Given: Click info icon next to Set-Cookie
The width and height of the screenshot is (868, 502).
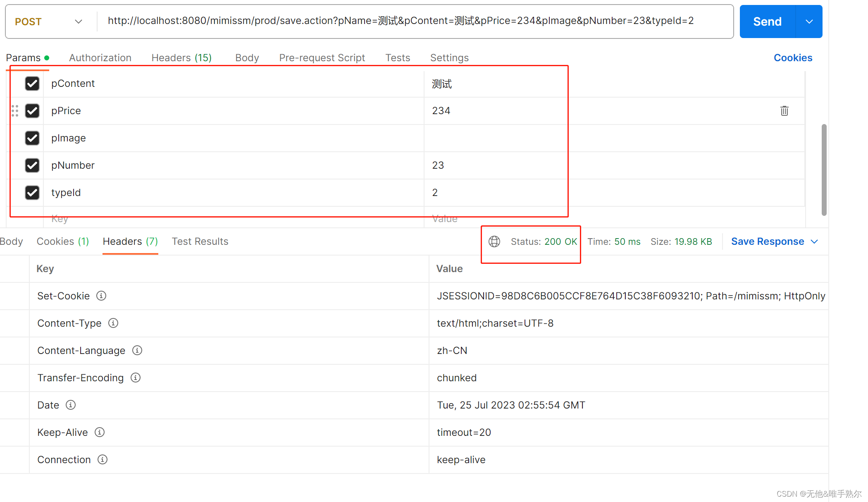Looking at the screenshot, I should pos(101,296).
